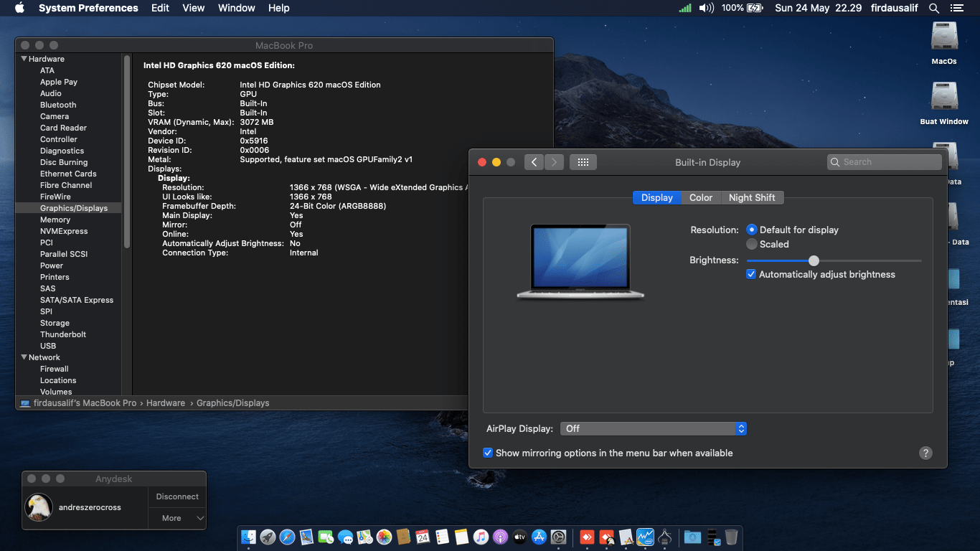Switch to the Night Shift tab
The image size is (980, 551).
tap(752, 197)
